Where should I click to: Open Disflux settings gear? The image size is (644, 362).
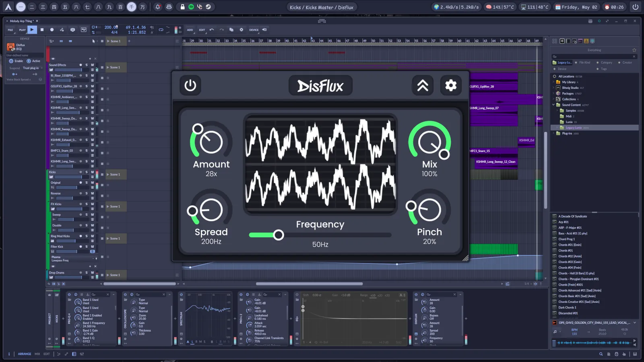(451, 85)
